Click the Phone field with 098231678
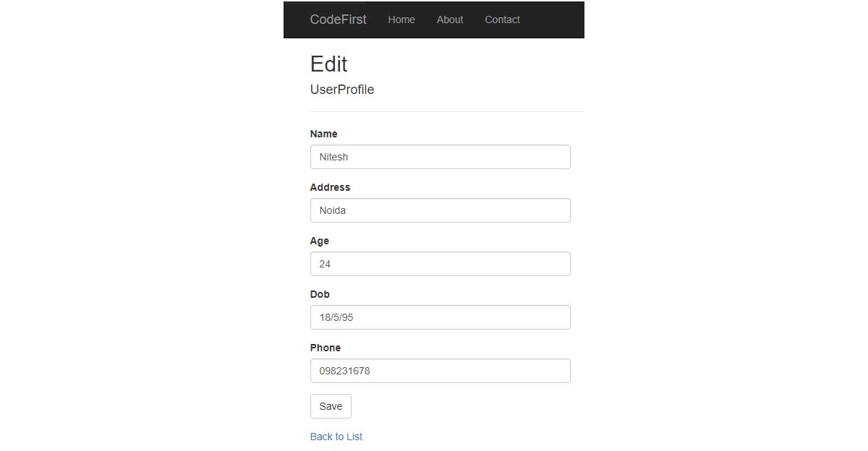This screenshot has width=868, height=451. click(x=440, y=371)
